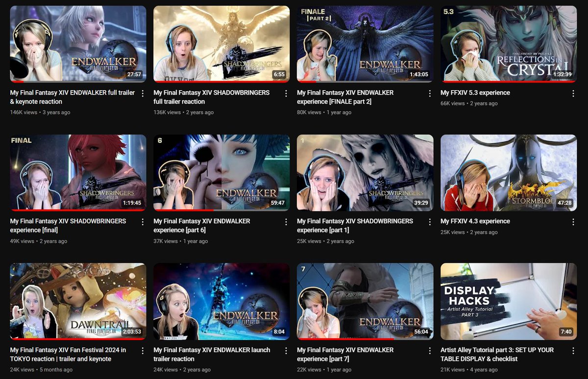Click the 37K views • 1 year ago text
This screenshot has width=588, height=379.
point(181,241)
